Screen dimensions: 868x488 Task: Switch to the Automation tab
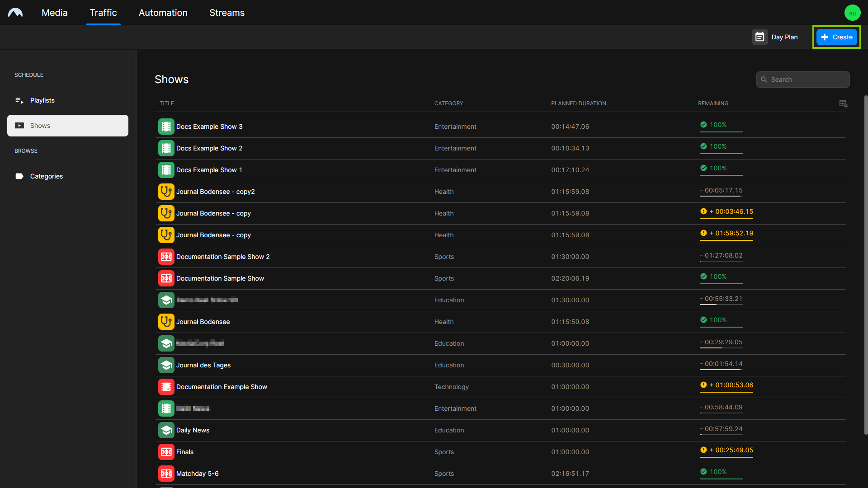pos(163,13)
